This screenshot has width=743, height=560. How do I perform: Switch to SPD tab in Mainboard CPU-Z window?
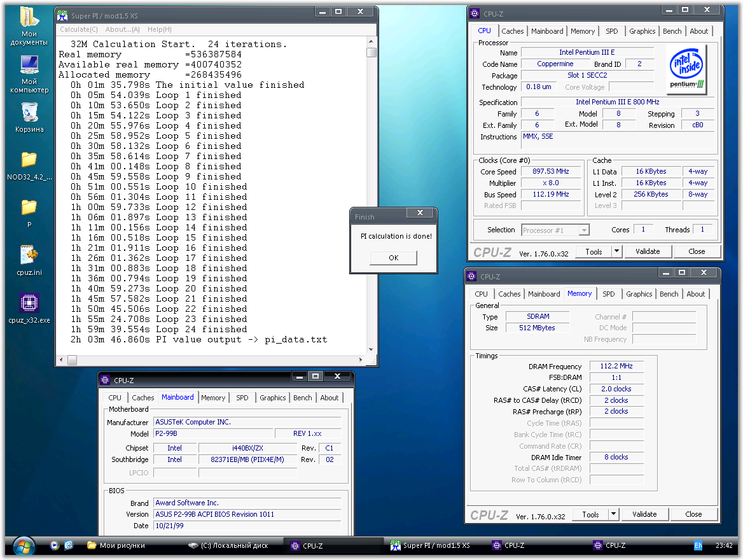(242, 398)
